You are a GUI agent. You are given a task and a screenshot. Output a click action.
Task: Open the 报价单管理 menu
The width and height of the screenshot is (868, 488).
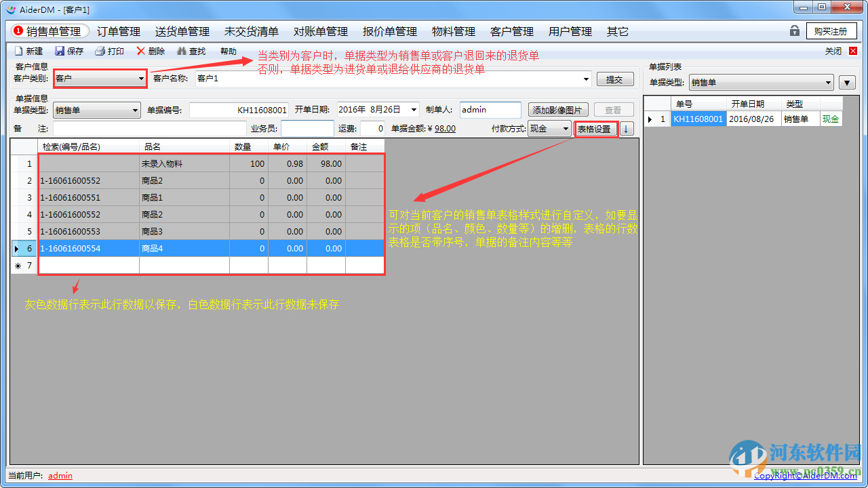coord(390,31)
